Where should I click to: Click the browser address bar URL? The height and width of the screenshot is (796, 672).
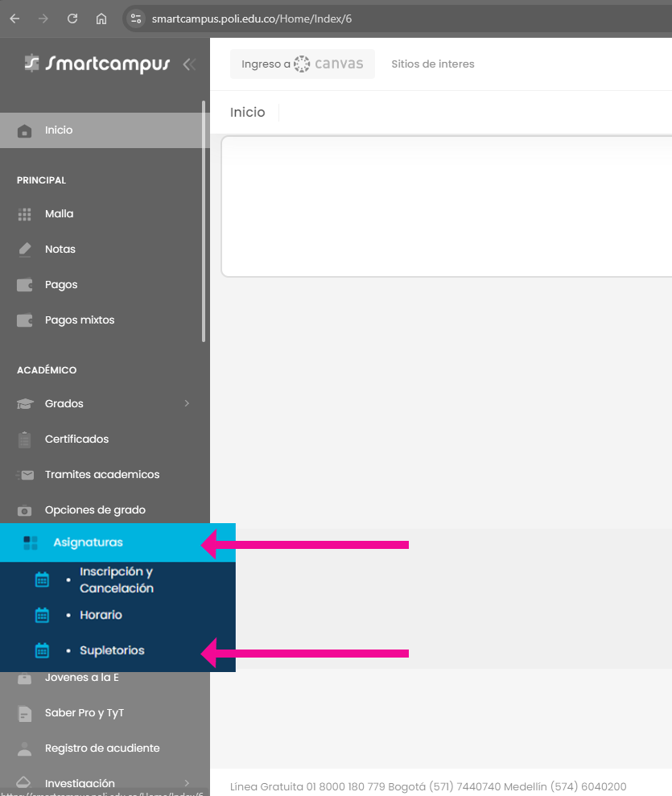click(x=251, y=19)
